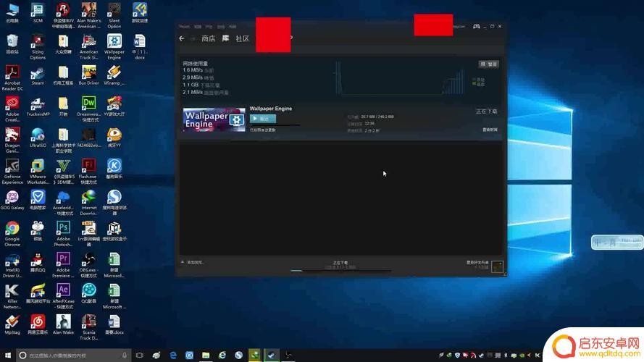This screenshot has height=362, width=644.
Task: Open the Dreamweaver desktop shortcut
Action: click(x=88, y=109)
